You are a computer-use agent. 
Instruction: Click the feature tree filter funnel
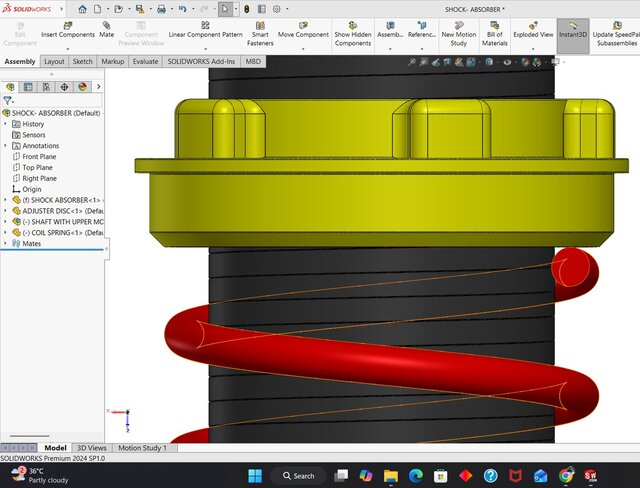[x=7, y=100]
